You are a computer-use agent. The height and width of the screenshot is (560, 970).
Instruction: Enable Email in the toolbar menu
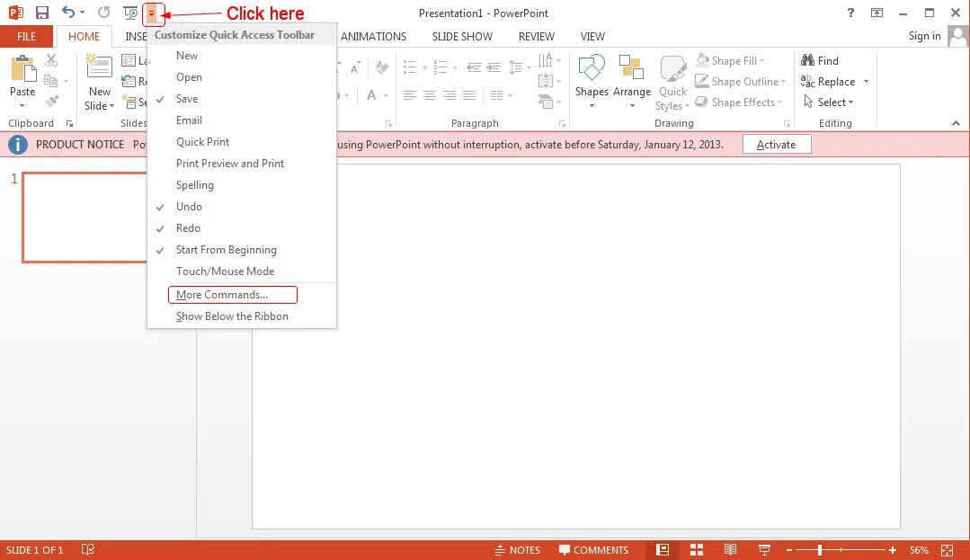pos(242,120)
